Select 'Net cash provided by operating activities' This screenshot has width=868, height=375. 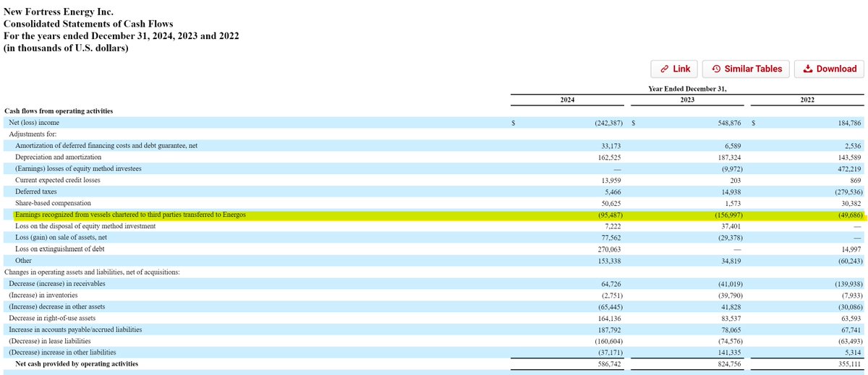pyautogui.click(x=77, y=363)
